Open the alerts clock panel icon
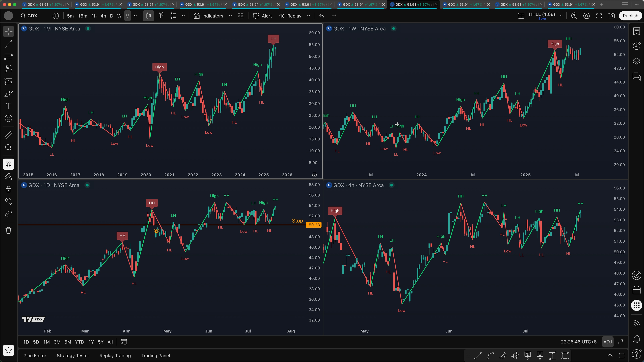The image size is (644, 362). click(x=636, y=46)
